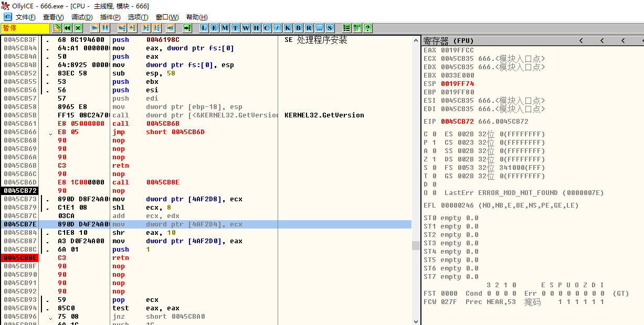The image size is (644, 325).
Task: Open Breakpoints window with B button
Action: [x=298, y=28]
